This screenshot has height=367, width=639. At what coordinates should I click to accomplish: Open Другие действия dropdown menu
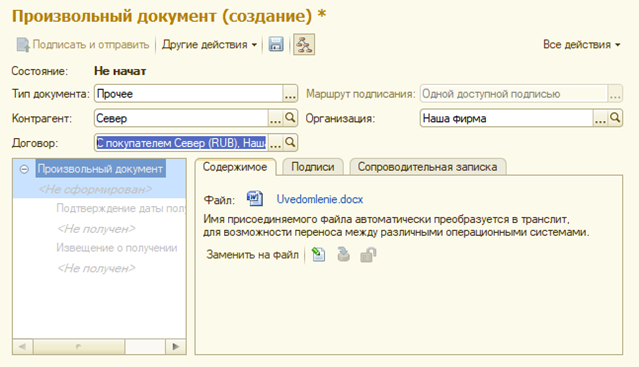tap(209, 44)
